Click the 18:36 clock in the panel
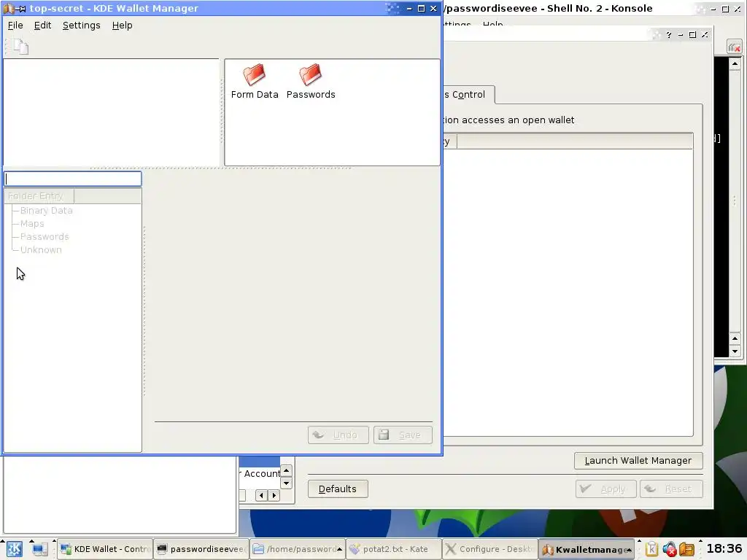Viewport: 747px width, 560px height. pos(724,548)
